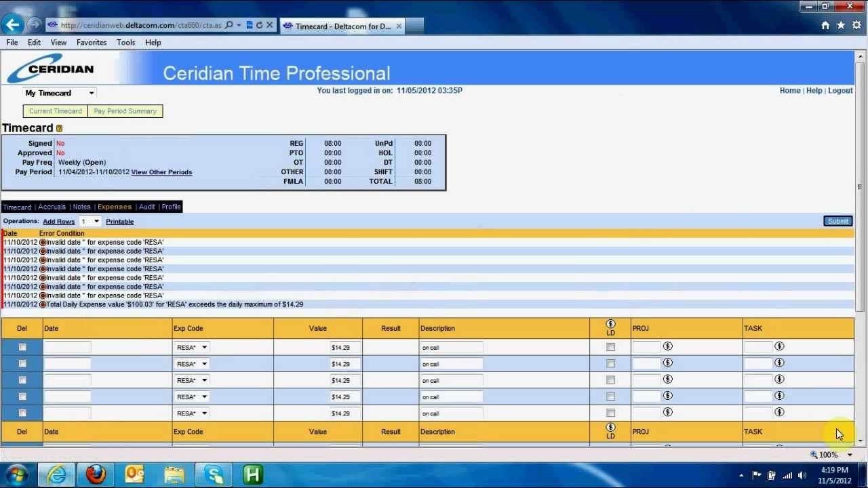Open the My Timecard dropdown
Viewport: 868px width, 488px height.
click(x=60, y=93)
